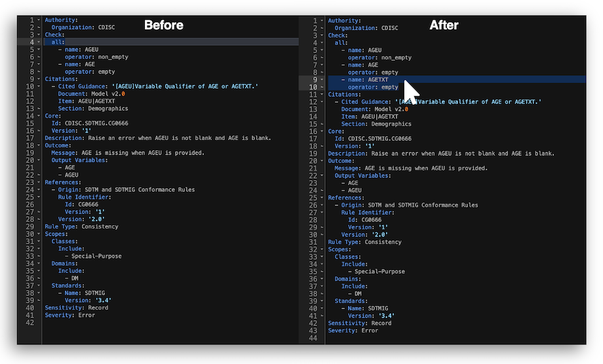Fold the Core section on After line 16

(x=322, y=132)
